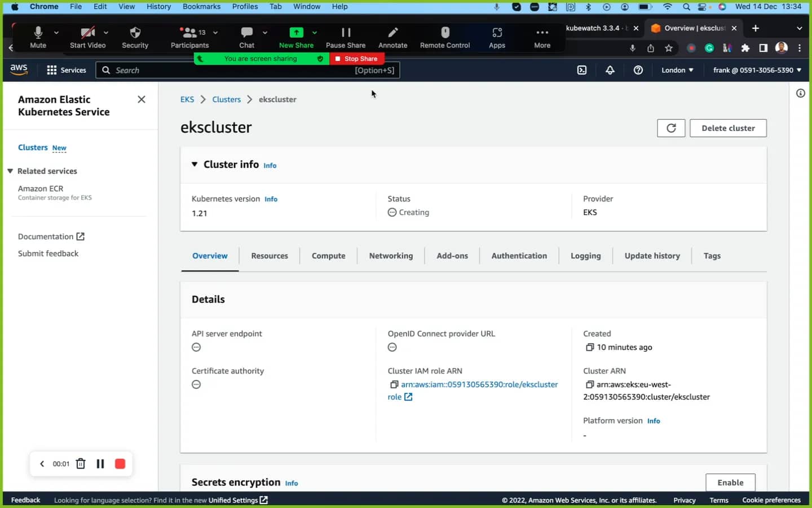This screenshot has width=812, height=508.
Task: Refresh the cluster page
Action: click(671, 128)
